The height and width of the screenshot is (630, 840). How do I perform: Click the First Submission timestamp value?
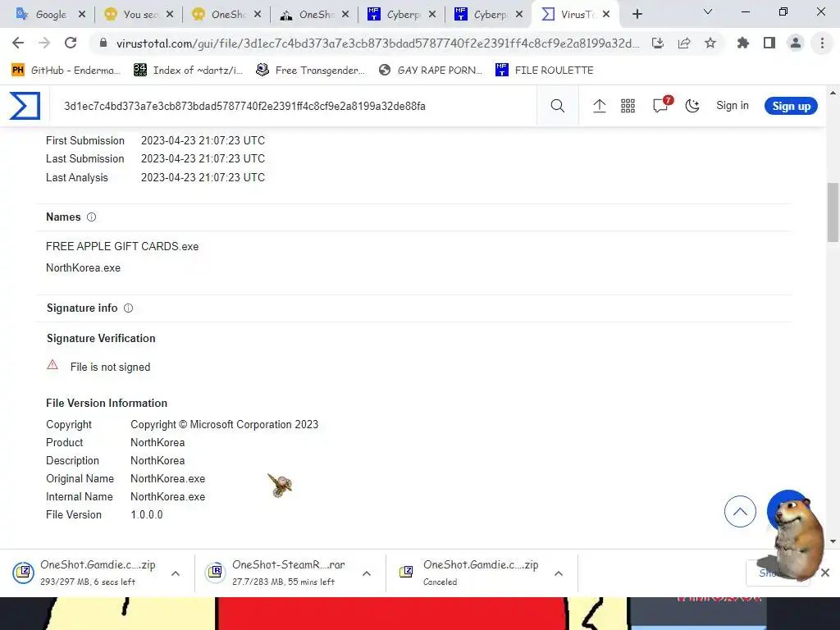(203, 140)
